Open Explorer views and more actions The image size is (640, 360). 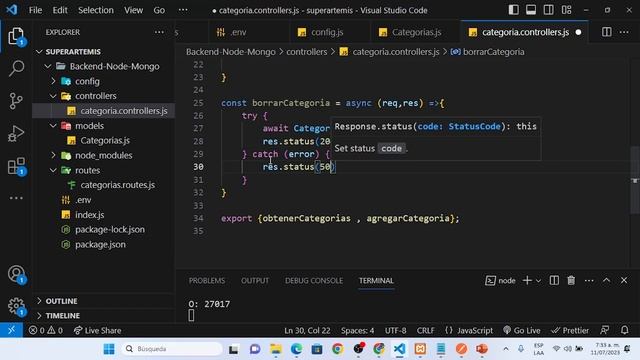pos(159,32)
